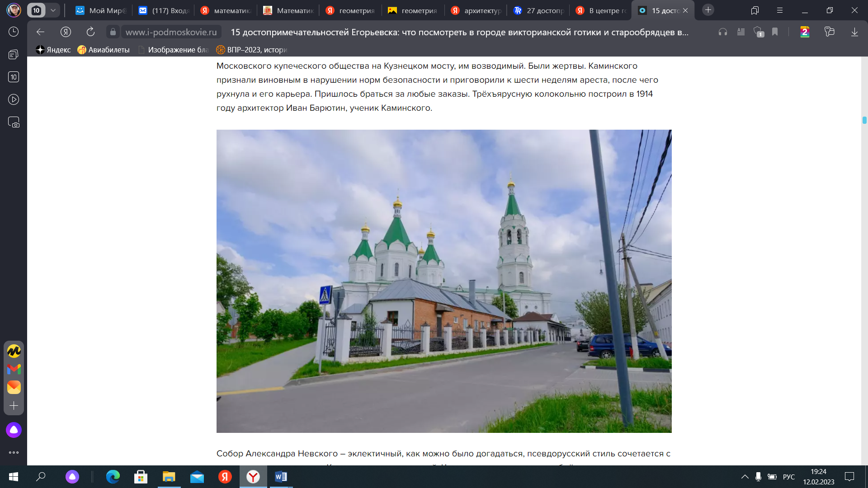Open history clock icon in sidebar
This screenshot has width=868, height=488.
(14, 32)
